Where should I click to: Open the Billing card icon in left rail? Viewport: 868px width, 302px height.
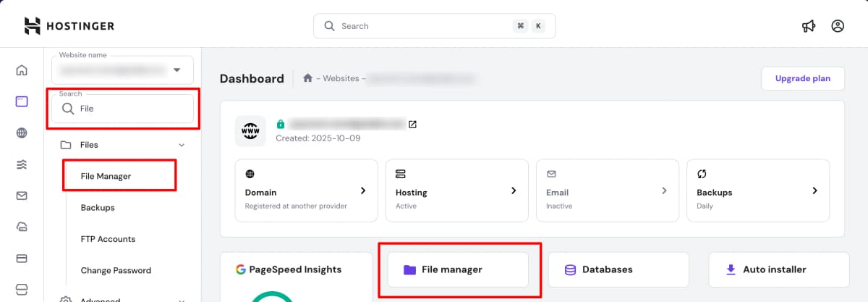click(22, 258)
